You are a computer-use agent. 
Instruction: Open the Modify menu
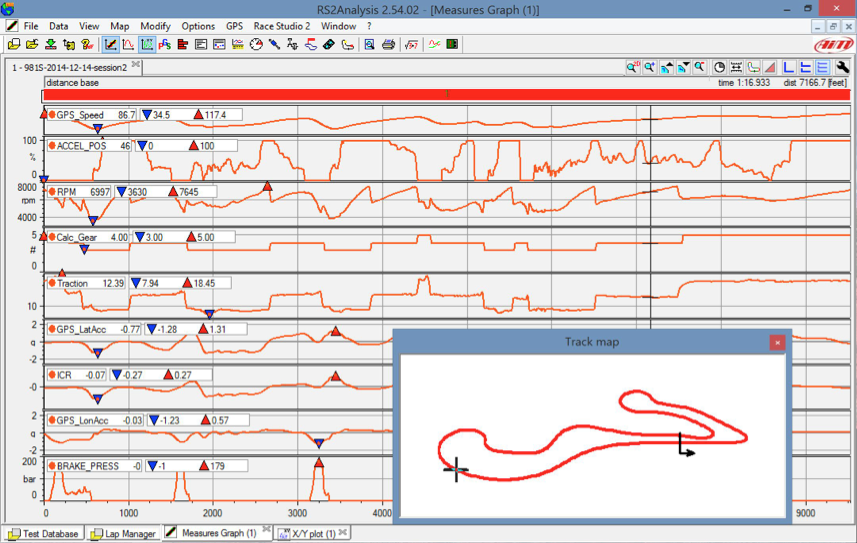click(155, 26)
